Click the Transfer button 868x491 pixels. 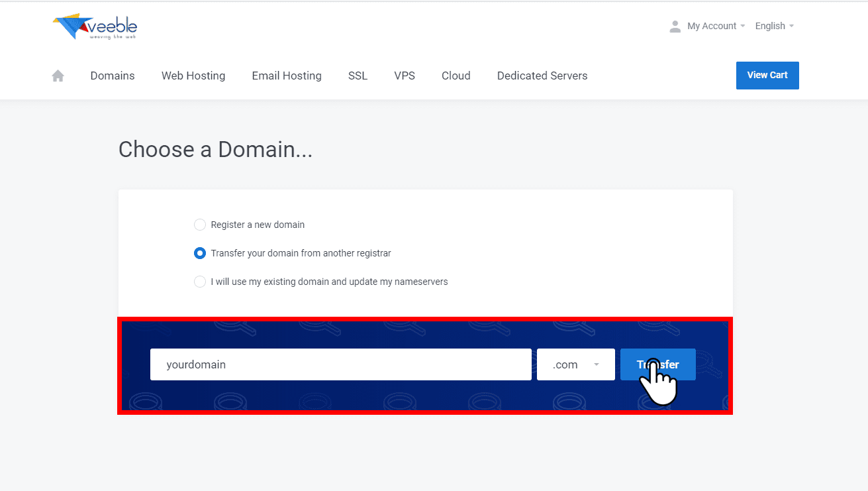(x=657, y=364)
